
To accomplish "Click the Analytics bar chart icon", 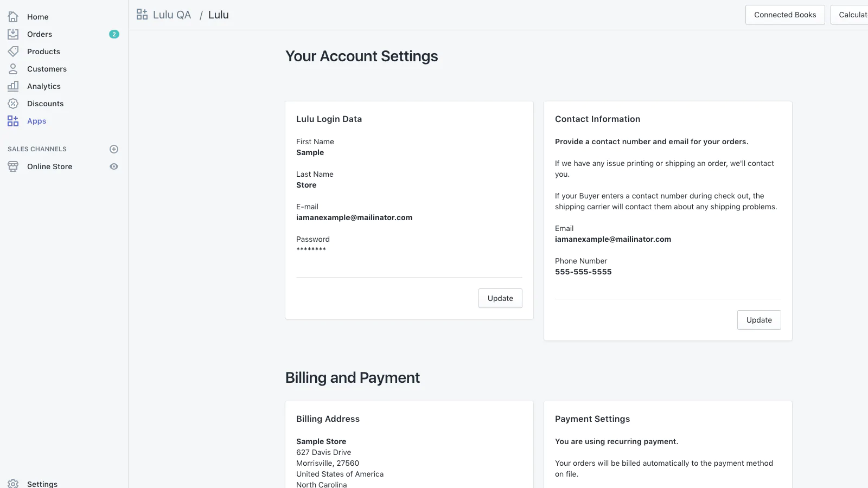I will pos(13,86).
